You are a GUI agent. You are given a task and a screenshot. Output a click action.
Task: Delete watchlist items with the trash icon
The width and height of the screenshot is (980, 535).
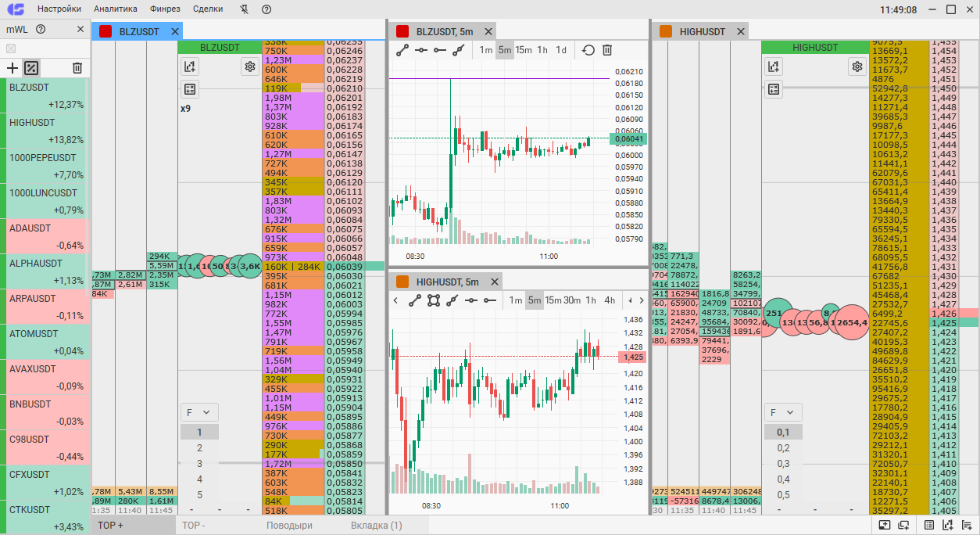pos(77,68)
